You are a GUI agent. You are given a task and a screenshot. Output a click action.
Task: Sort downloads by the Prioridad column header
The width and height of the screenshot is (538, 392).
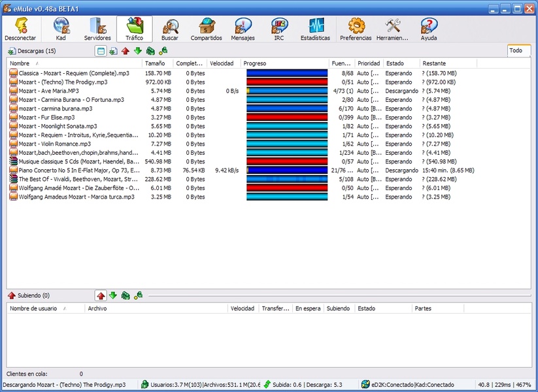tap(368, 63)
